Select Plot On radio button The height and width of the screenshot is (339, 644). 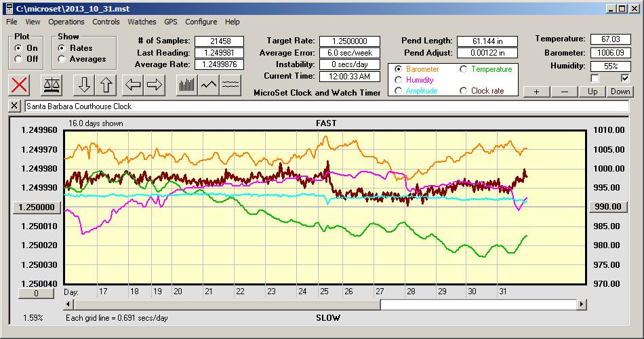click(18, 48)
